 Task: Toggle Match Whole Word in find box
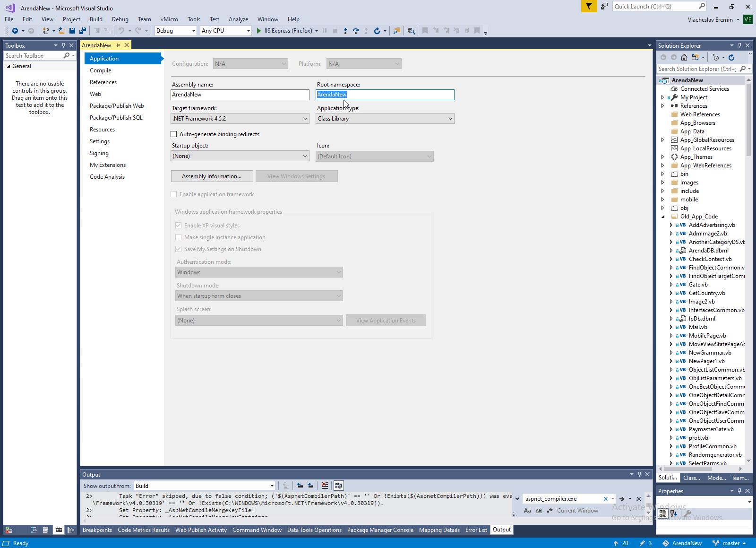pyautogui.click(x=539, y=511)
